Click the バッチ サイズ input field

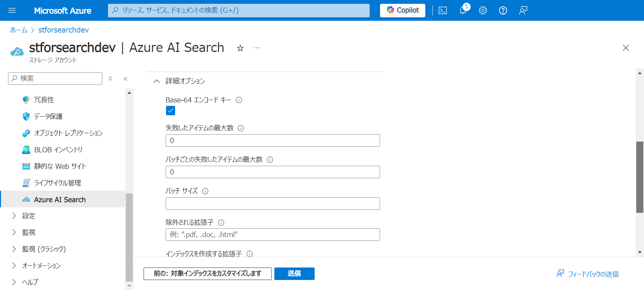[272, 203]
